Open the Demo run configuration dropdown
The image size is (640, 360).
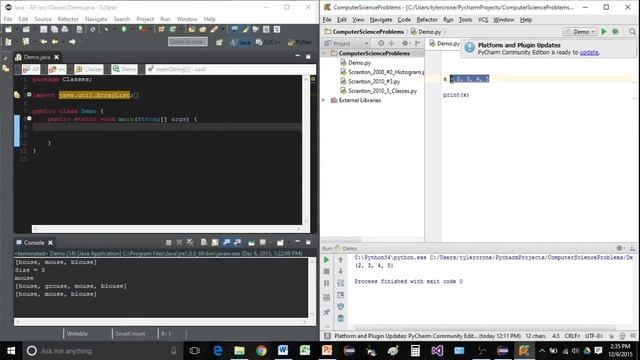[x=580, y=31]
